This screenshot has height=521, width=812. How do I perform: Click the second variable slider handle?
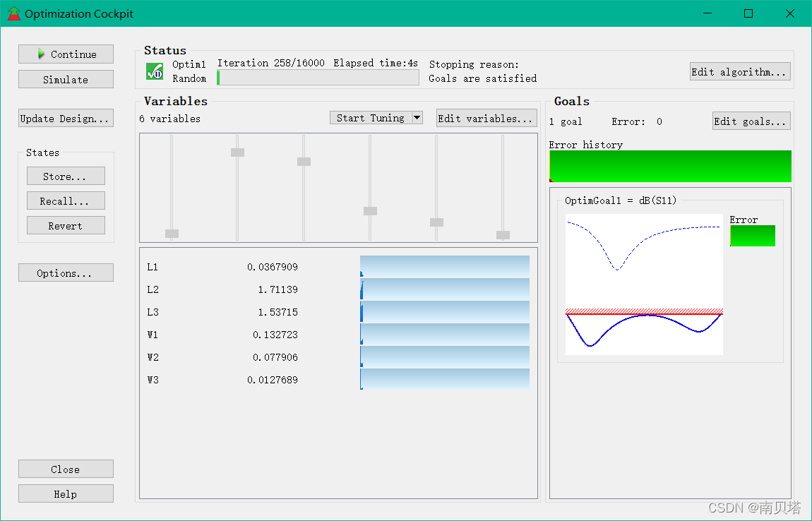click(238, 152)
